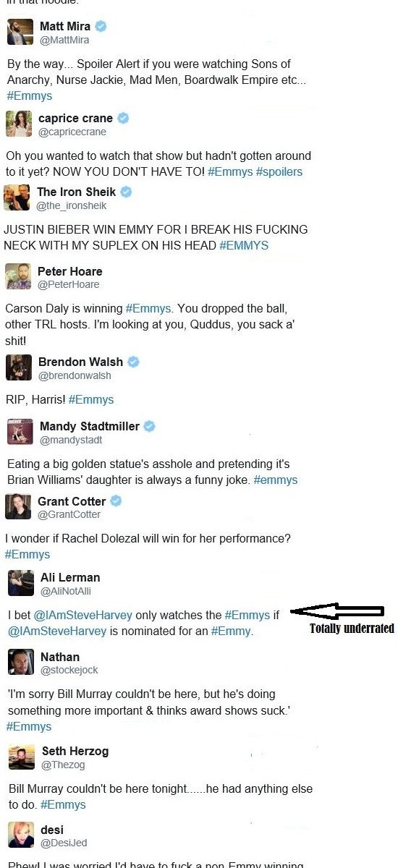Click Mandy Stadtmiller's verified badge icon
This screenshot has height=868, width=398.
point(149,426)
